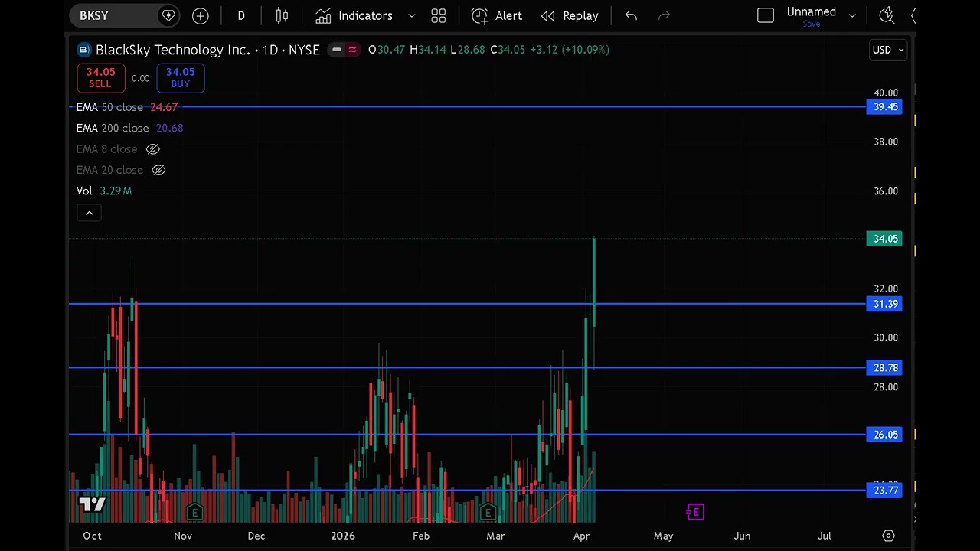980x551 pixels.
Task: Click the 39.45 price line label
Action: pyautogui.click(x=885, y=107)
